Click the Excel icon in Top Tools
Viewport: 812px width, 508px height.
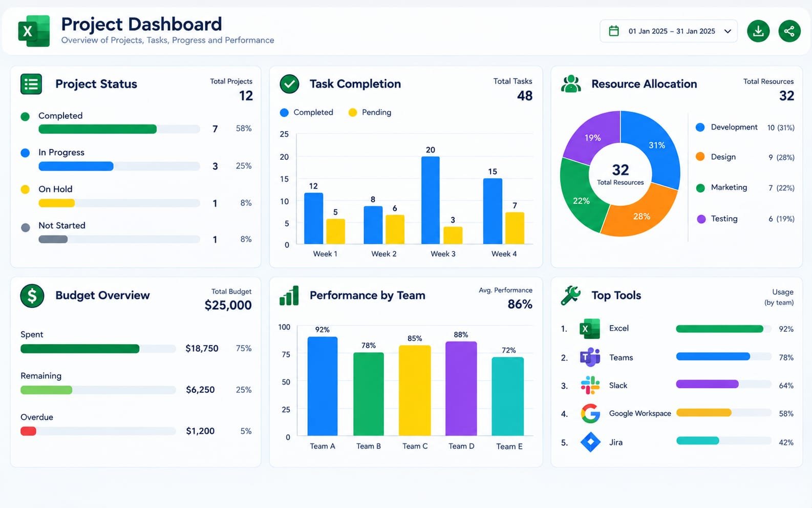pos(590,329)
